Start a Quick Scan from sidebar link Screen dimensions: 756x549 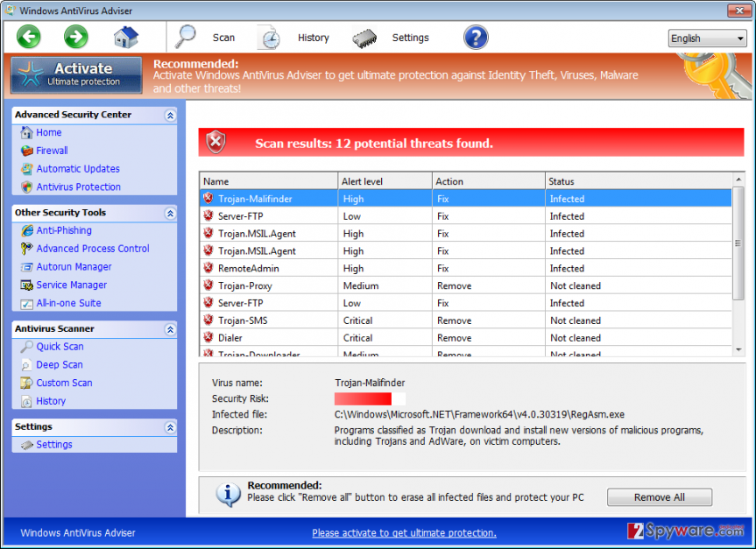[60, 347]
